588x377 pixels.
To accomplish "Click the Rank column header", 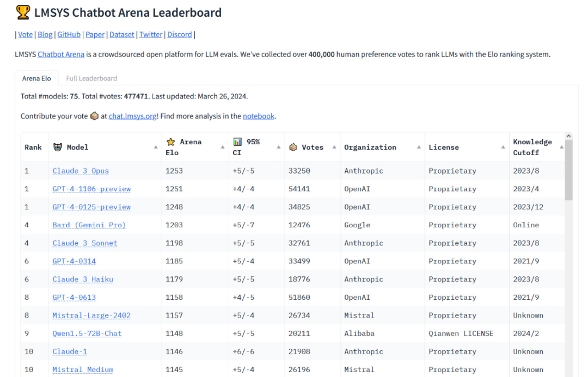I will 33,147.
